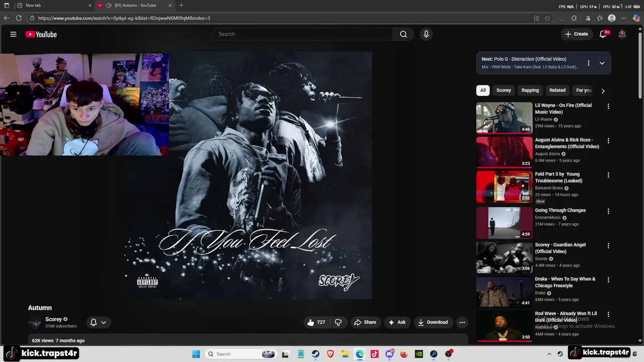Open browser extensions puzzle icon

[x=574, y=18]
